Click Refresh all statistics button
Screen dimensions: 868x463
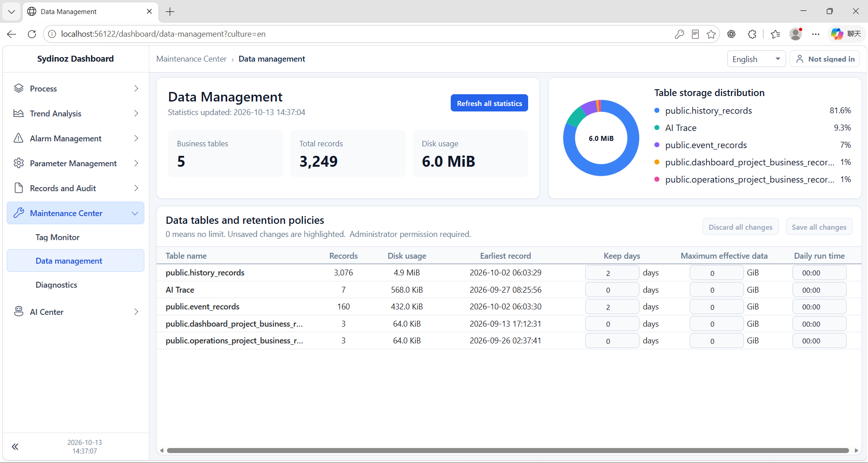point(489,103)
